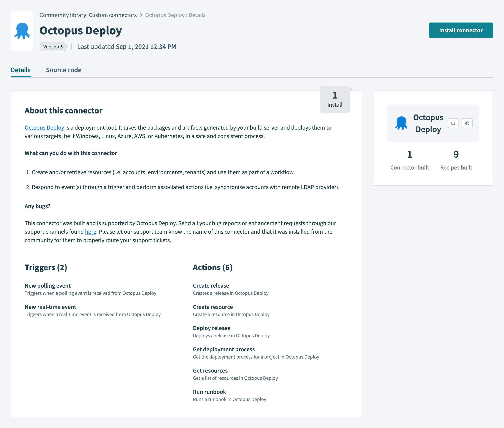Click the website globe icon in author card
Image resolution: width=504 pixels, height=428 pixels.
pyautogui.click(x=467, y=123)
